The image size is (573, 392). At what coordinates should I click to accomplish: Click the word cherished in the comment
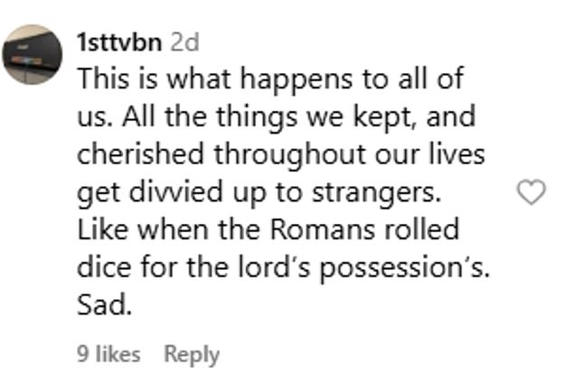(133, 154)
